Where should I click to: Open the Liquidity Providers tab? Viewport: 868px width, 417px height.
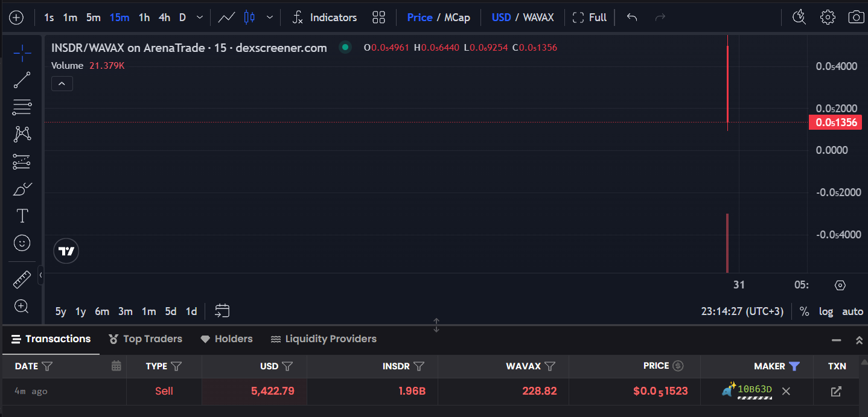(x=324, y=339)
